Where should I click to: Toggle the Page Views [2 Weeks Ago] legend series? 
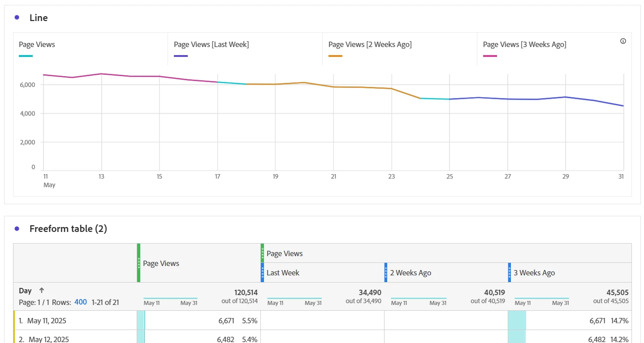pos(400,49)
